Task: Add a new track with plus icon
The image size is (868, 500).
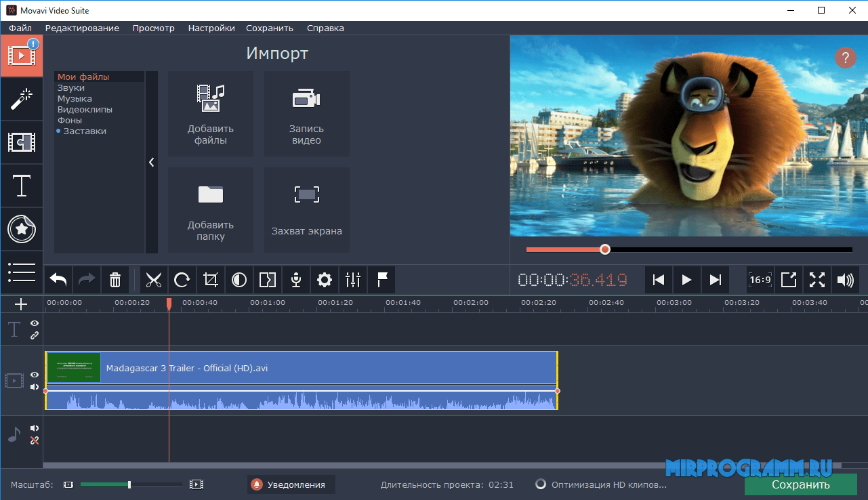Action: [x=22, y=304]
